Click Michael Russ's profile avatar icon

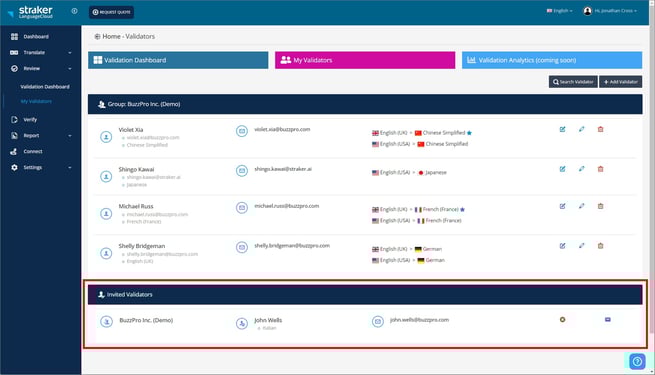point(106,214)
